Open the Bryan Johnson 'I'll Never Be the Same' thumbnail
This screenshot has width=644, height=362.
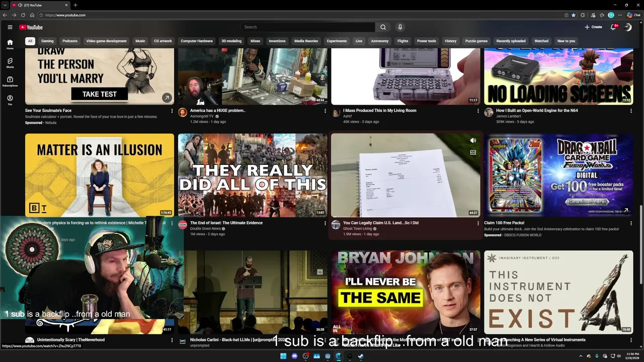406,292
